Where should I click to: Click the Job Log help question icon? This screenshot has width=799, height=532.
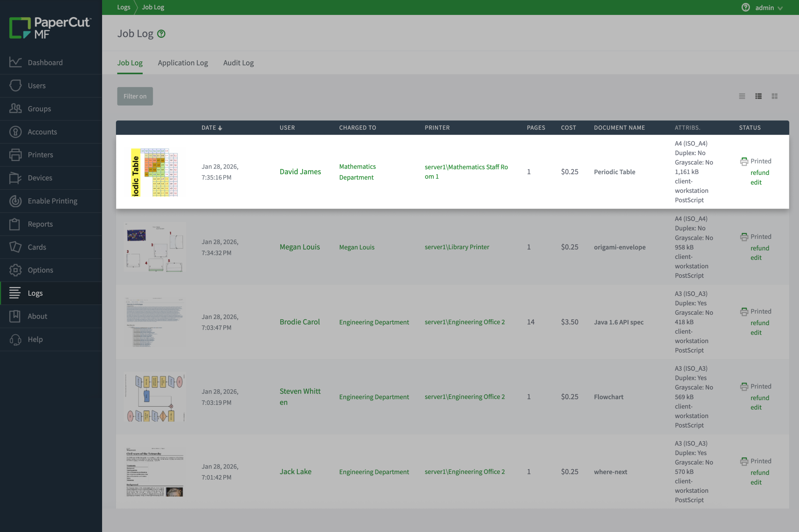point(161,34)
